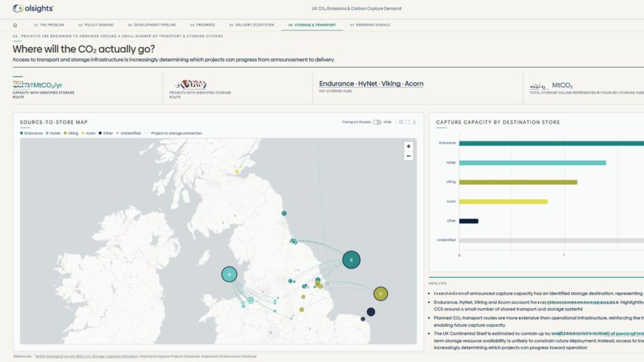Screen dimensions: 644x362
Task: Click the HyNet bar in chart
Action: click(x=532, y=163)
